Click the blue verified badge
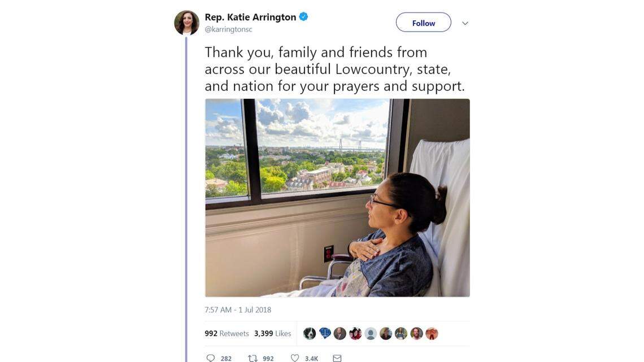The image size is (644, 362). [303, 17]
